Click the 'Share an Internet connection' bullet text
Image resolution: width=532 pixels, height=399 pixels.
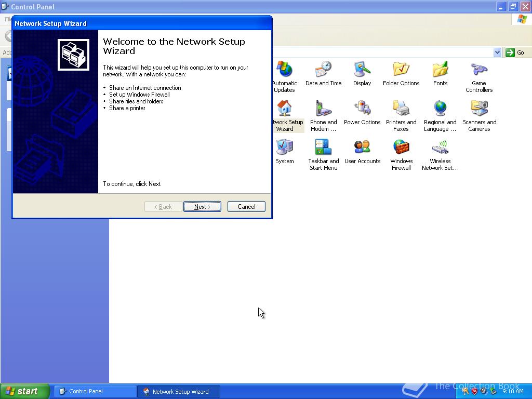click(145, 88)
